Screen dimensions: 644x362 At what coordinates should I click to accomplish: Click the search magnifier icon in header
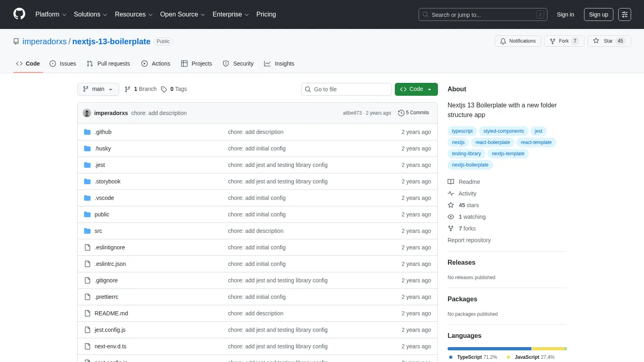pyautogui.click(x=425, y=14)
